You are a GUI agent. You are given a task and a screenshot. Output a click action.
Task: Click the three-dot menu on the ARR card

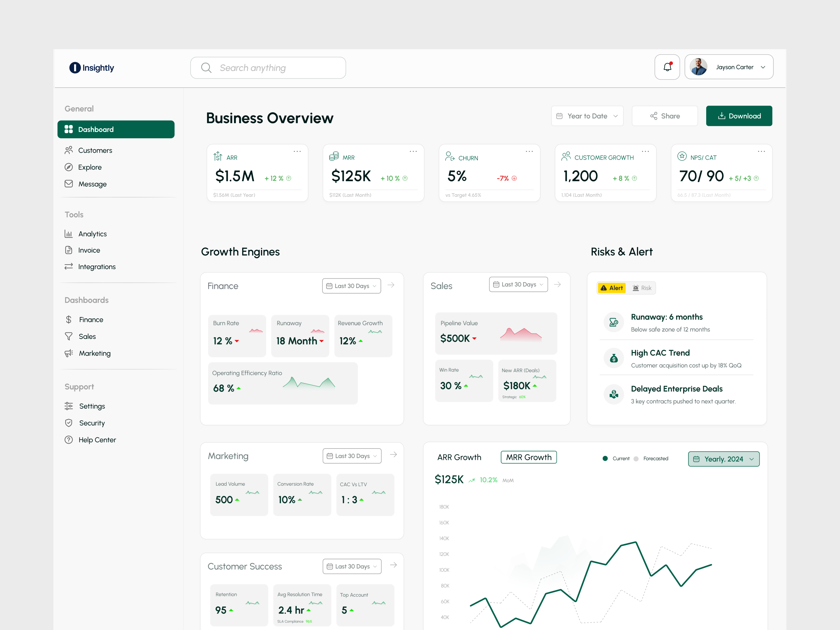(x=297, y=151)
